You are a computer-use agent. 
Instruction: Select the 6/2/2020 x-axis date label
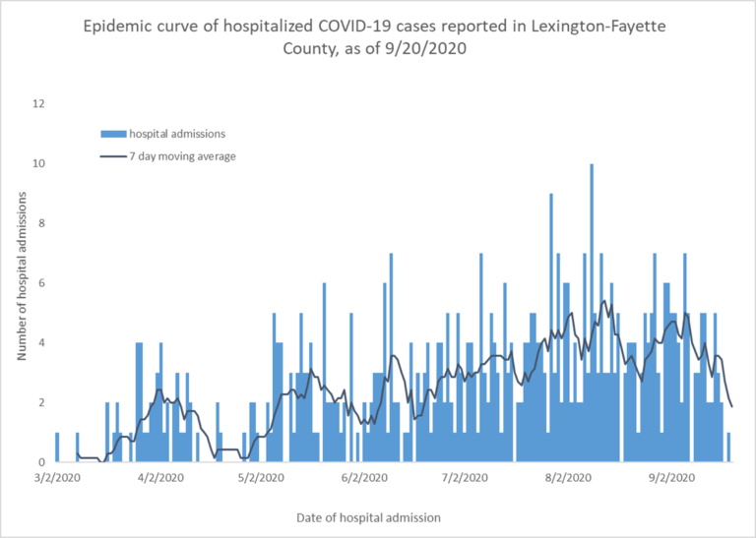tap(365, 478)
